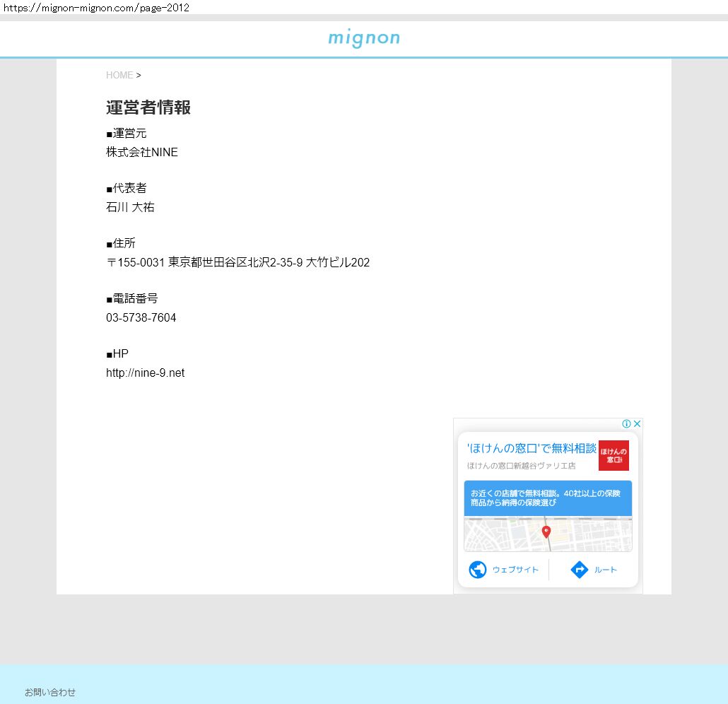Click the red ほけんの窓口 logo

point(613,455)
